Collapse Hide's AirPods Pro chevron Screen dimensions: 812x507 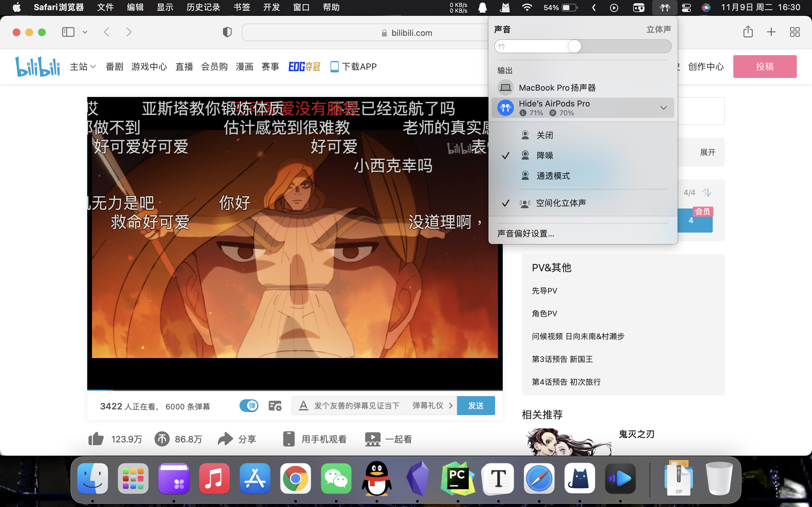tap(663, 108)
